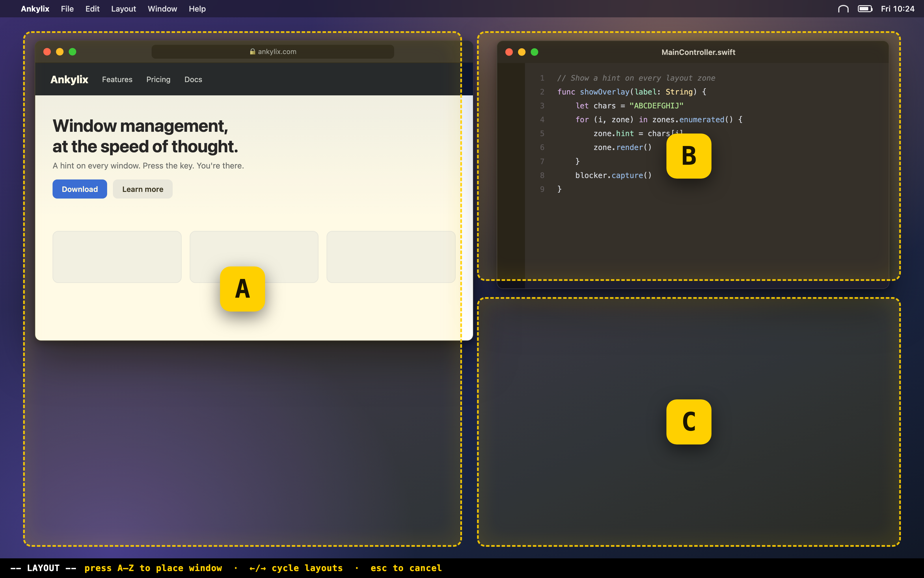The width and height of the screenshot is (924, 578).
Task: Click the showOverlay function name
Action: (604, 92)
